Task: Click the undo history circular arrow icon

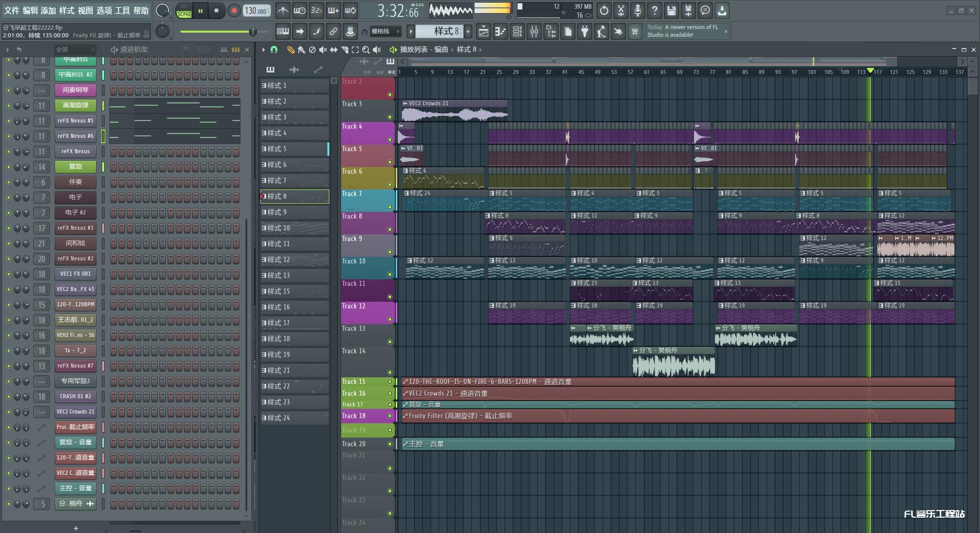Action: 604,10
